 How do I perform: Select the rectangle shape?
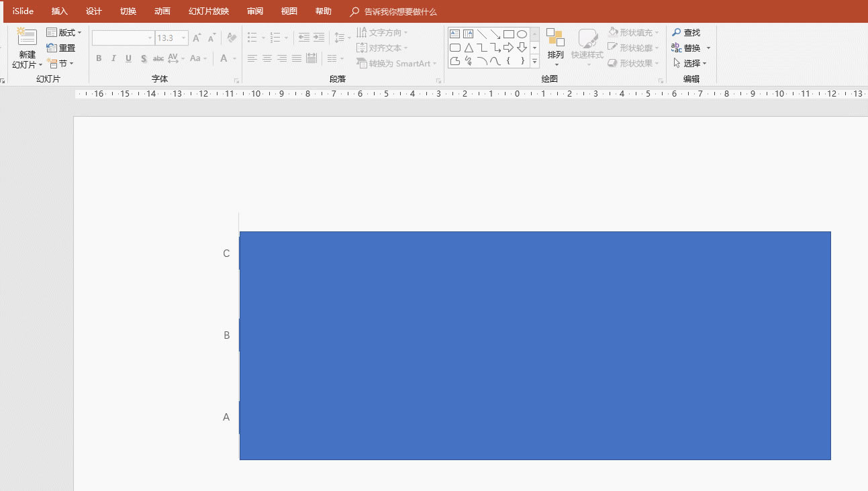point(509,34)
